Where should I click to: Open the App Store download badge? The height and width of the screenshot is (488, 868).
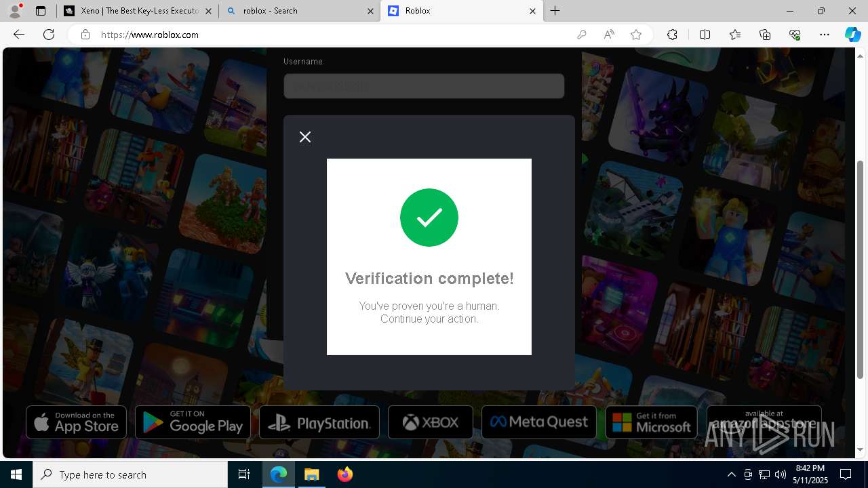[76, 422]
